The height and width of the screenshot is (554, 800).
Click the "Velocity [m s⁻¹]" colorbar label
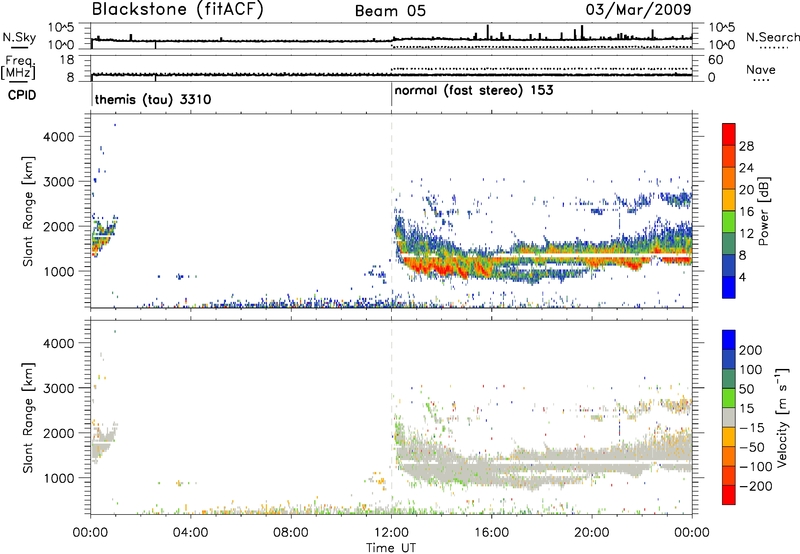tap(782, 417)
